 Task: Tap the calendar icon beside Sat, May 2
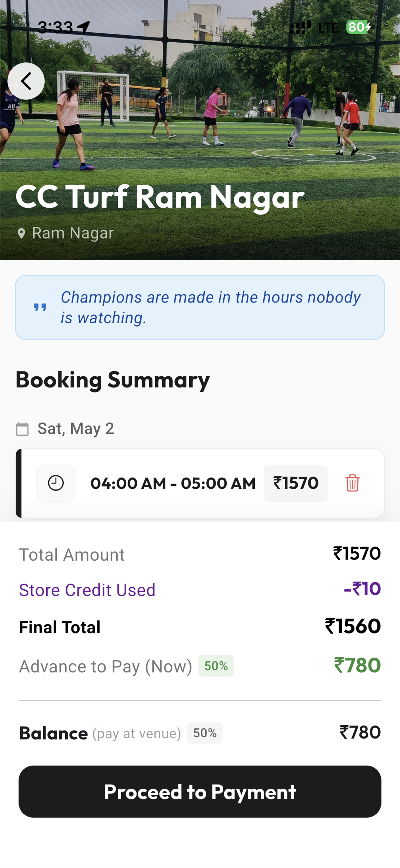[x=23, y=429]
